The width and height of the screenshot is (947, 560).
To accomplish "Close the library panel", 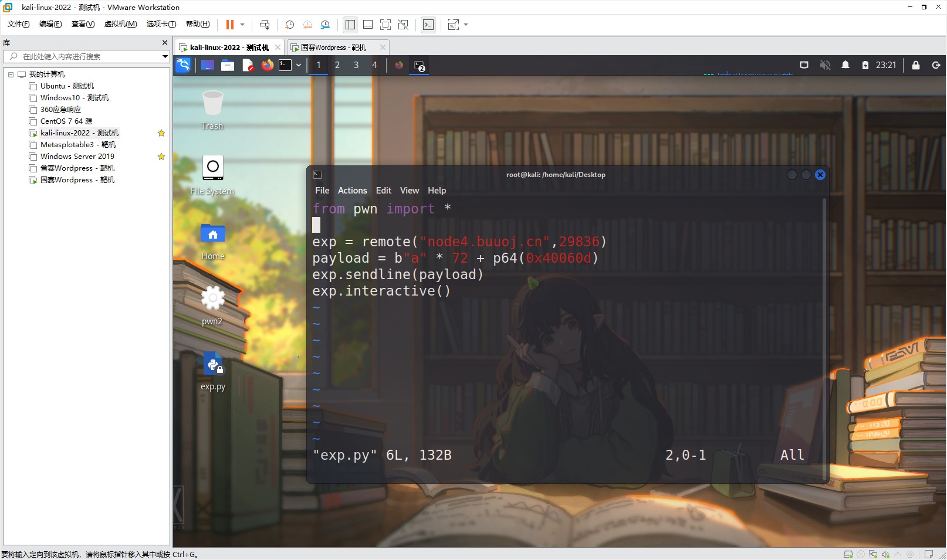I will [165, 43].
